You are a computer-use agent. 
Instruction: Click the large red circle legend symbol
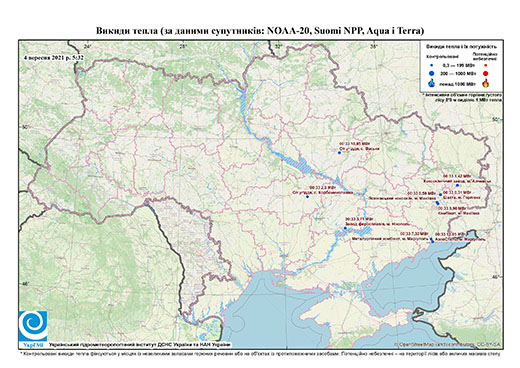(x=486, y=73)
